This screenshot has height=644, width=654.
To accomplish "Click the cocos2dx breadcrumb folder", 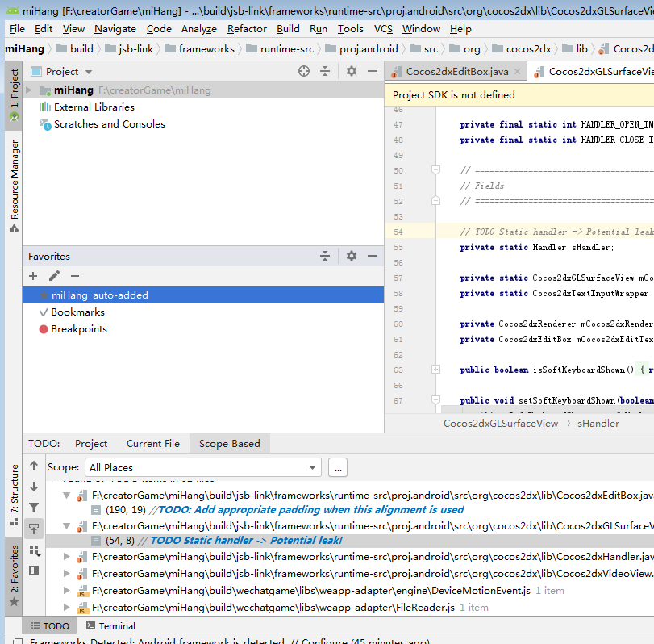I will click(522, 49).
